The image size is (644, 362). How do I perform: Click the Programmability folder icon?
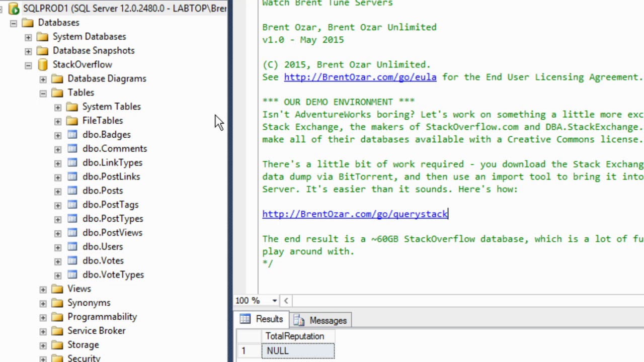coord(57,317)
